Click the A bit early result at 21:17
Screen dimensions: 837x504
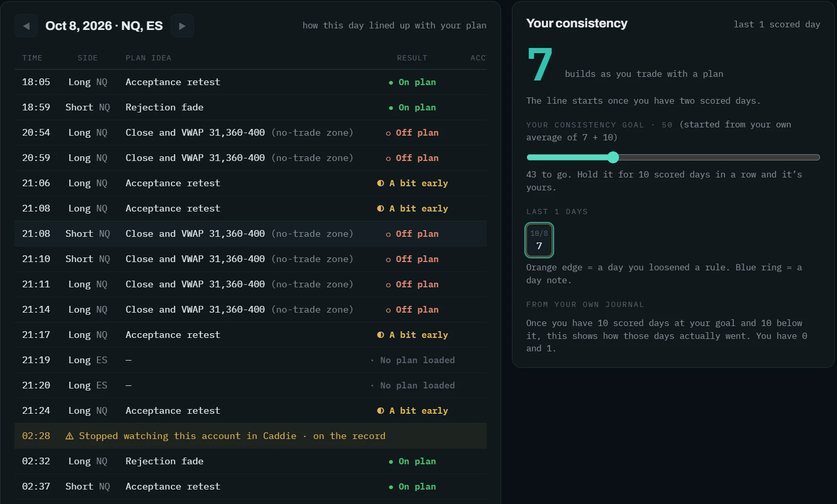(x=412, y=335)
